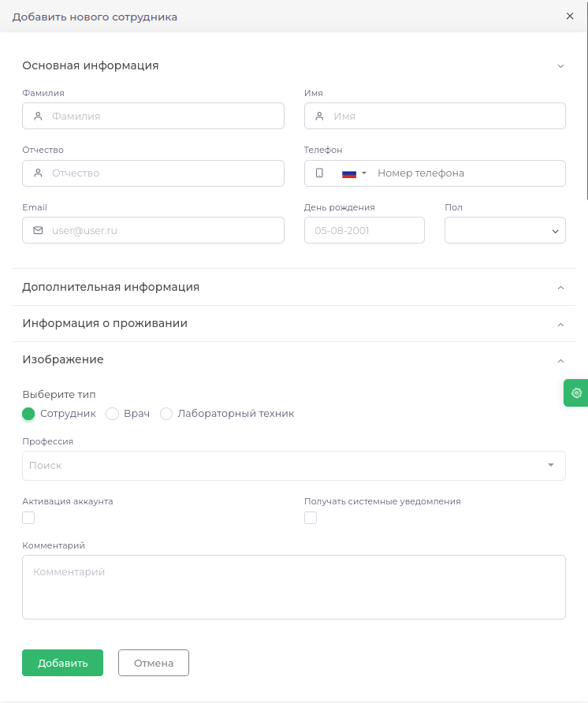Click the День рождения date field

[364, 230]
